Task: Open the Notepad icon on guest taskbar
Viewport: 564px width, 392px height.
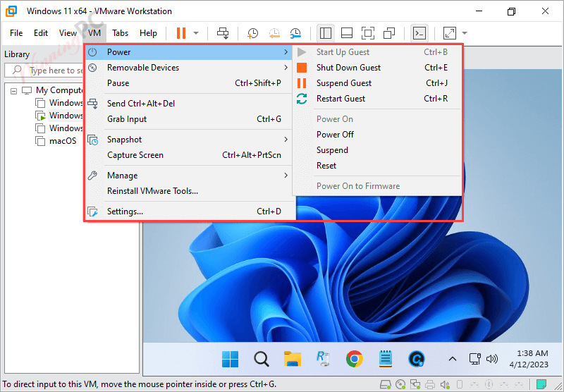Action: tap(385, 359)
